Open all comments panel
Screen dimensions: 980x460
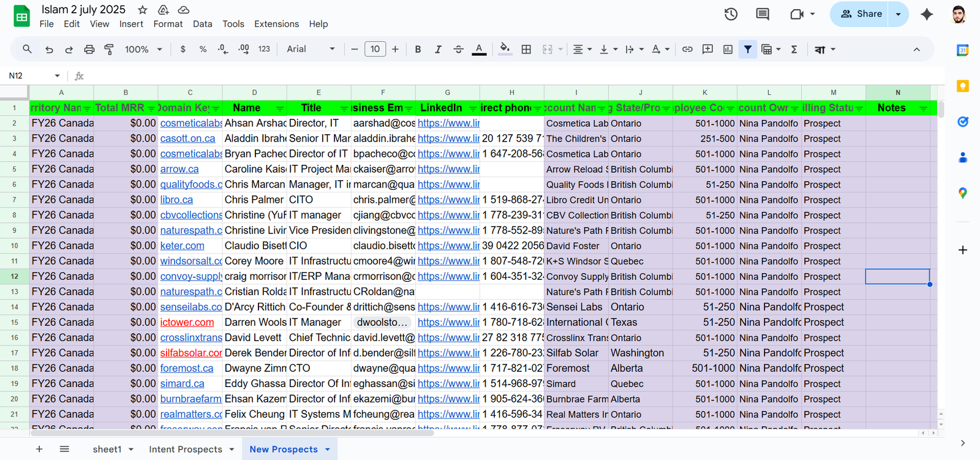point(763,14)
